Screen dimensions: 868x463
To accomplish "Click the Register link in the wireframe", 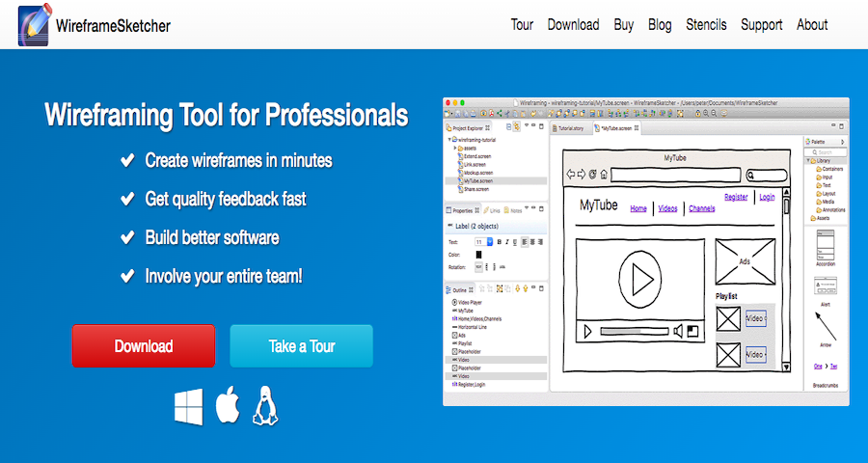I will 736,197.
